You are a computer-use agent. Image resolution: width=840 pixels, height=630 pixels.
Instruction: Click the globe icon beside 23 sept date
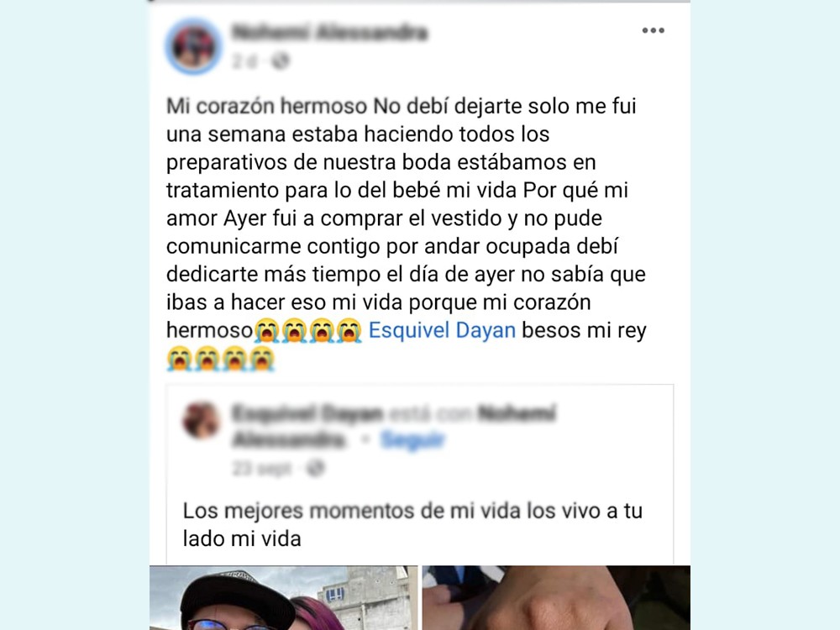click(315, 469)
